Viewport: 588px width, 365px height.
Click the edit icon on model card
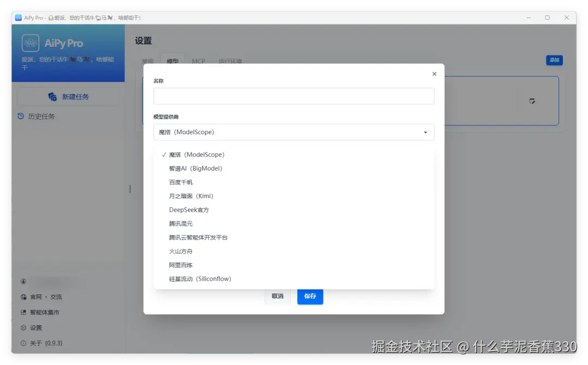tap(532, 101)
